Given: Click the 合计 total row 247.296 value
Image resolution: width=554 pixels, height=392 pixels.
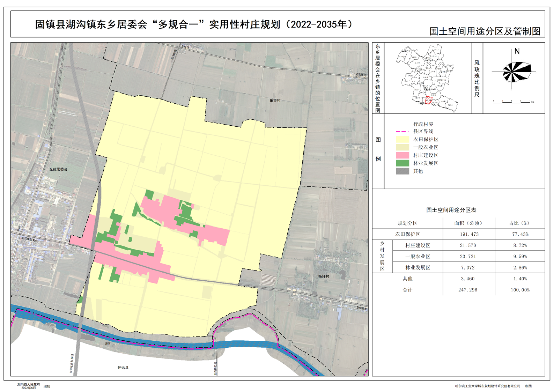Looking at the screenshot, I should click(x=467, y=290).
